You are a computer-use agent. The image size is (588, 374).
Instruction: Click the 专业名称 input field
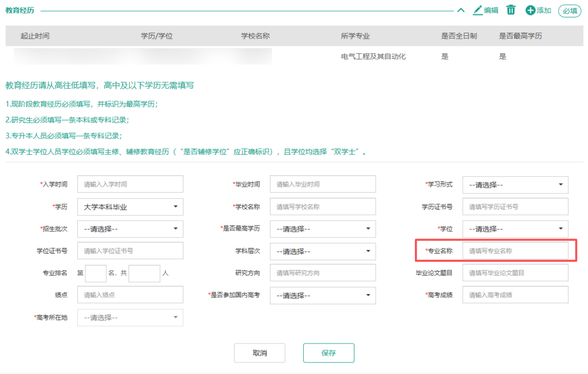(x=515, y=250)
